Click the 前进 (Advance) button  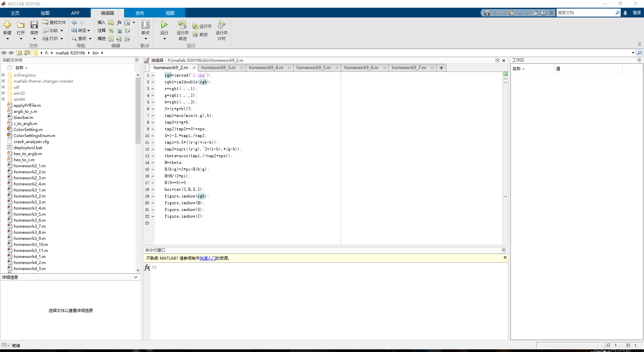point(200,34)
